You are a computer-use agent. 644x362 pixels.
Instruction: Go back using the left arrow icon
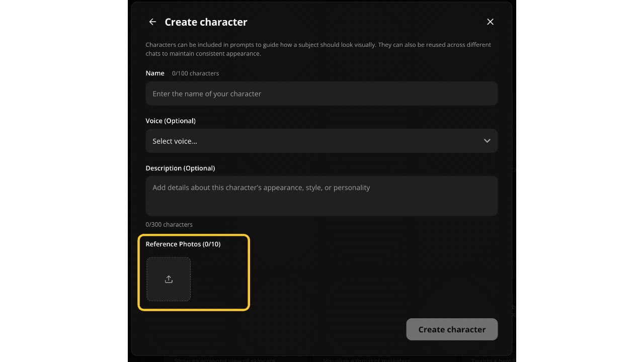point(152,22)
